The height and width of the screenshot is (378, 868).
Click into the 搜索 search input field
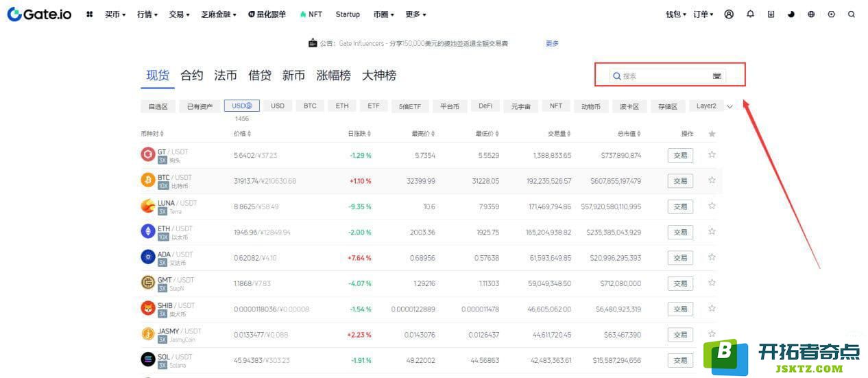[x=668, y=76]
